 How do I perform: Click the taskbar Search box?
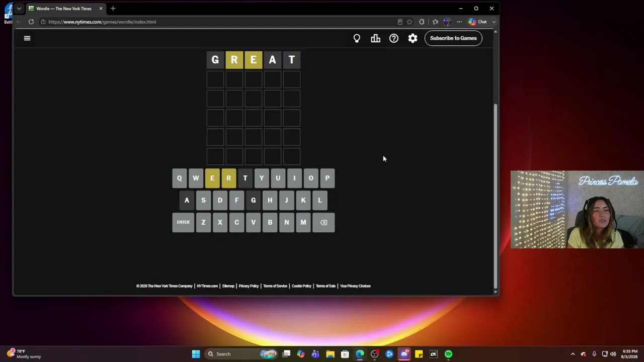[x=242, y=354]
